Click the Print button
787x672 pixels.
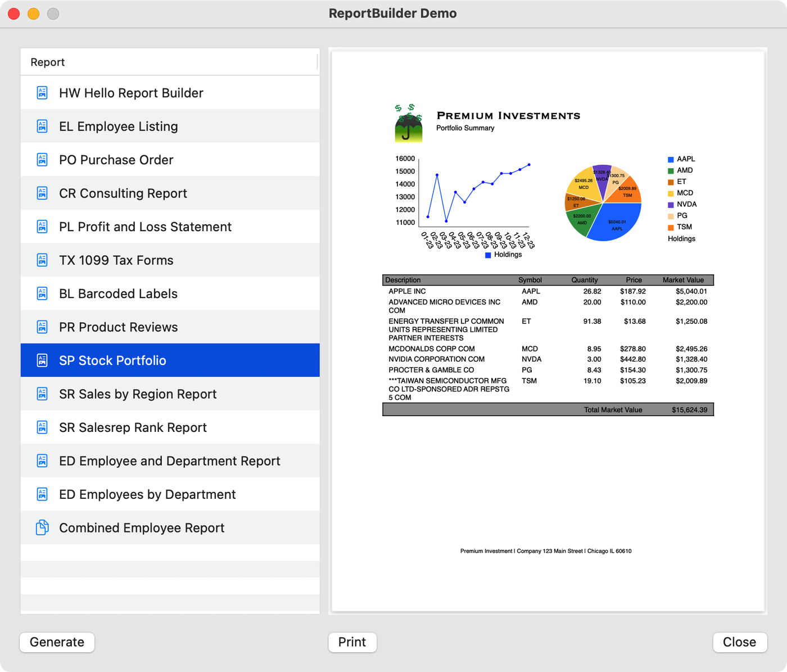[352, 642]
